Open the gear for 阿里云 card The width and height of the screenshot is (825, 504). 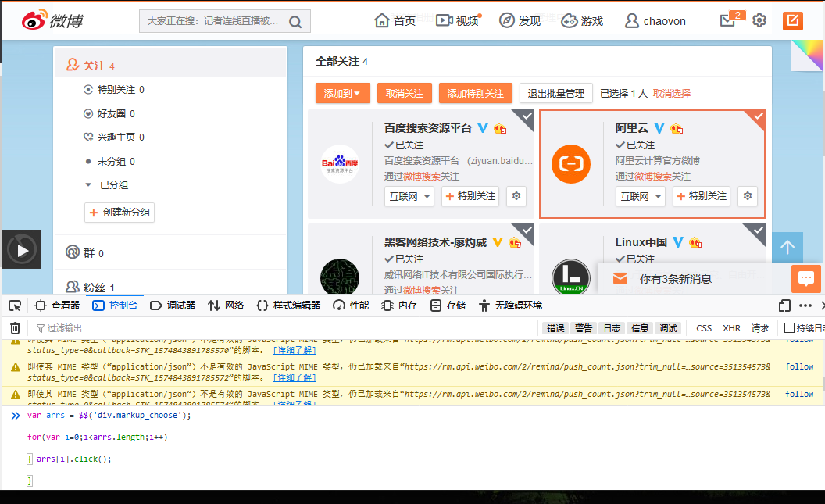748,195
